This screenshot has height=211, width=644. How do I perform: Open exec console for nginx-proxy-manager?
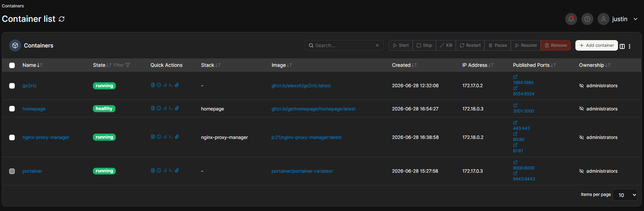171,137
